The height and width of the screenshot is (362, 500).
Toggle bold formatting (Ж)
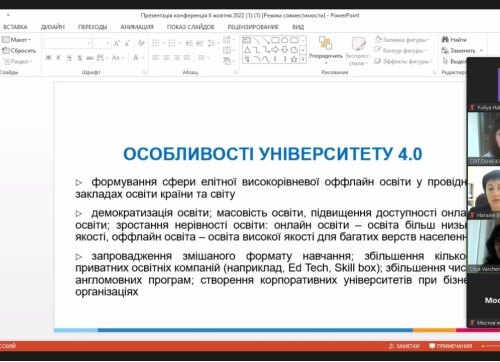pos(49,58)
